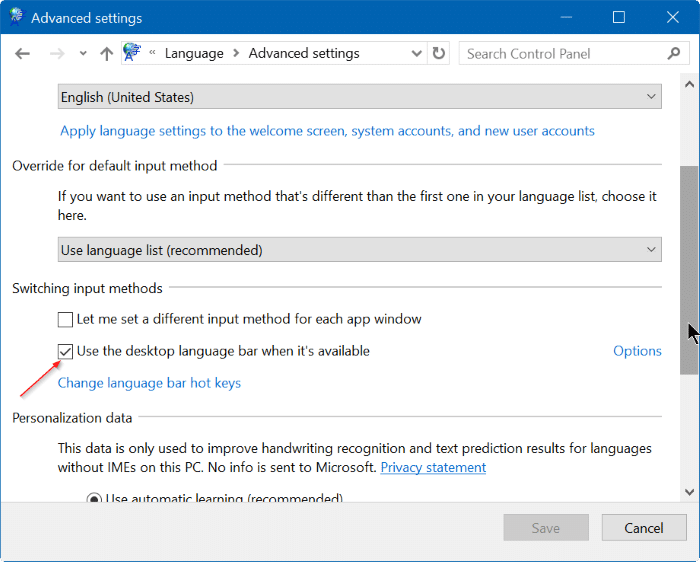Screen dimensions: 700x562
Task: Open the arrow between Language and Advanced settings
Action: [236, 53]
